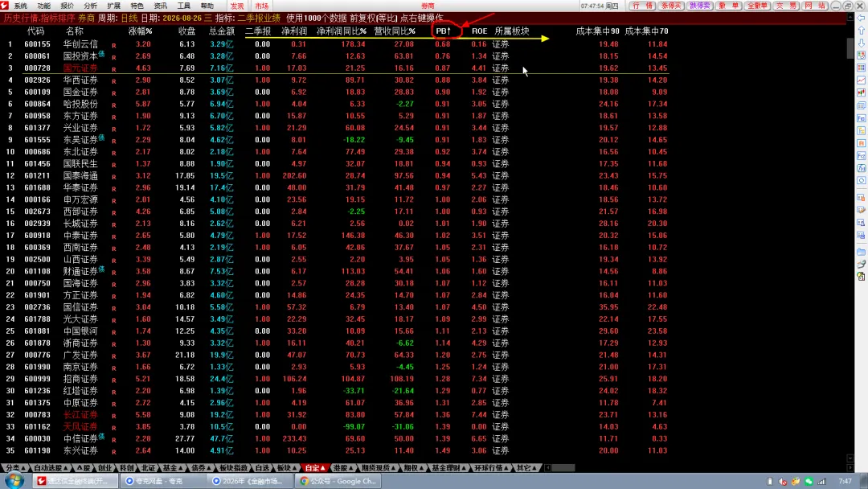The height and width of the screenshot is (489, 868).
Task: Open the 功能 menu
Action: [x=43, y=6]
